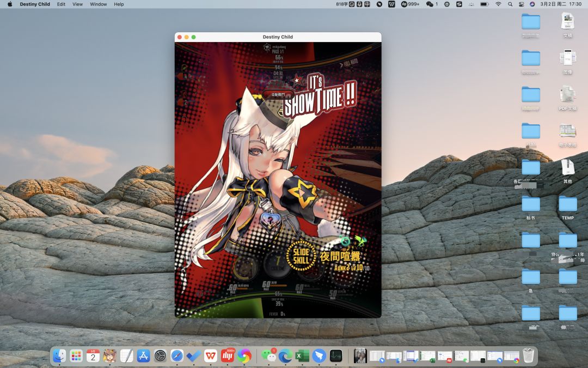This screenshot has height=368, width=588.
Task: Open Launchpad from the Dock
Action: (76, 355)
